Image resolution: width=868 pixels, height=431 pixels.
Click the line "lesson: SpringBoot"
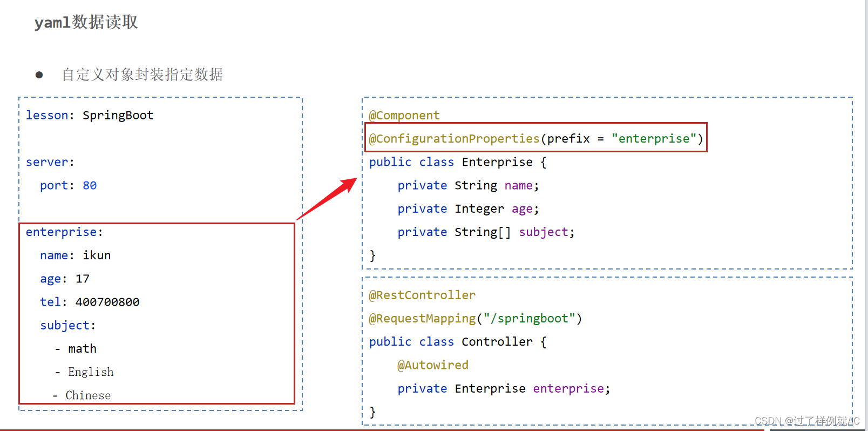(90, 116)
